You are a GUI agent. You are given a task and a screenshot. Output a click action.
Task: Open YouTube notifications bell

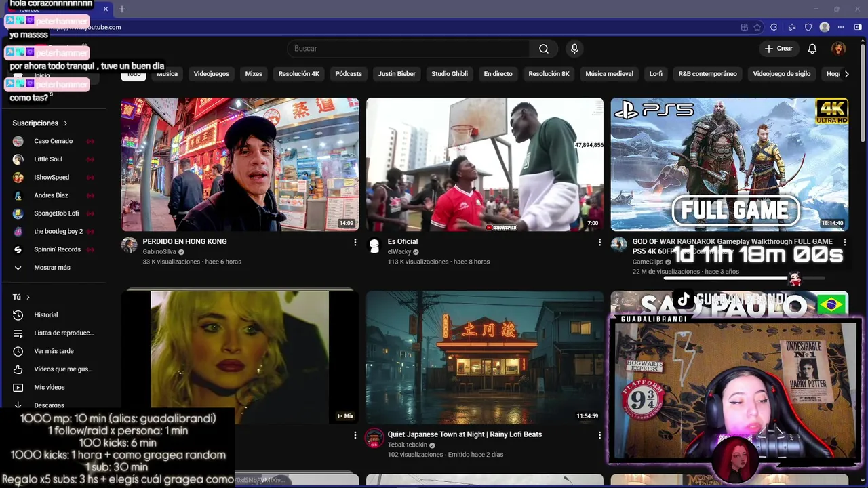pyautogui.click(x=812, y=49)
